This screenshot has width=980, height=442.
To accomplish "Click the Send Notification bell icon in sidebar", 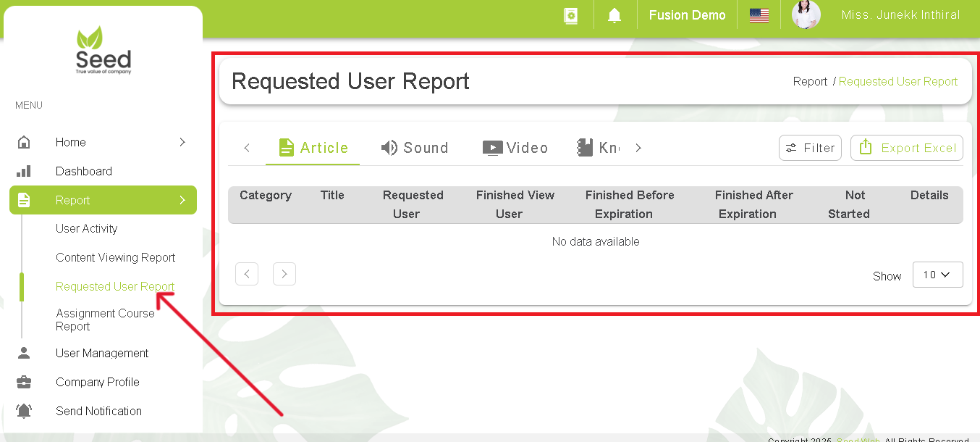I will point(24,411).
